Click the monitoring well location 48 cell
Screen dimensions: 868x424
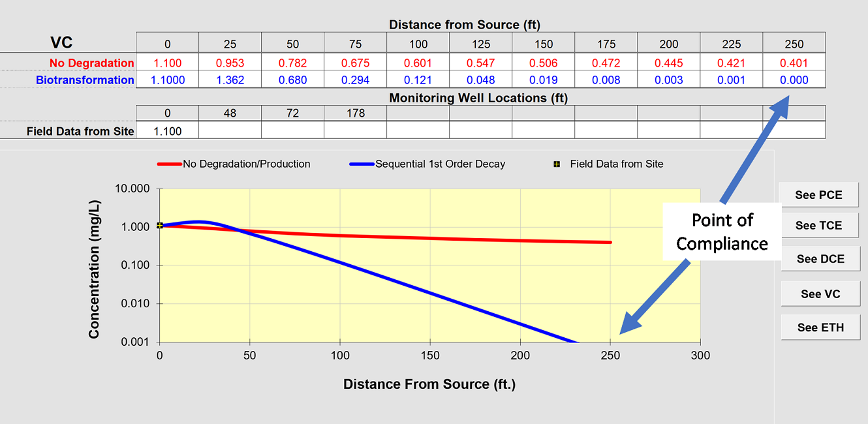pyautogui.click(x=230, y=114)
